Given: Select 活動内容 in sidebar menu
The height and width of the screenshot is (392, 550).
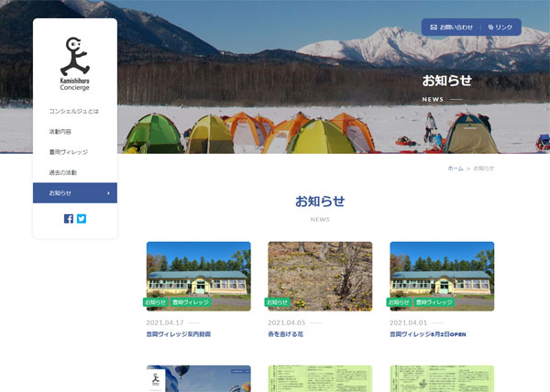Looking at the screenshot, I should [60, 132].
